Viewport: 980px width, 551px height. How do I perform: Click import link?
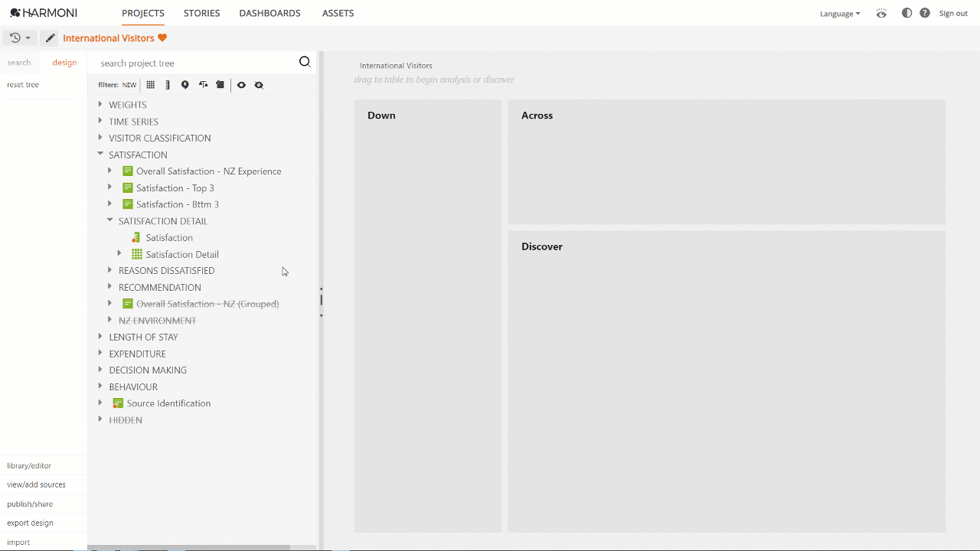(18, 542)
